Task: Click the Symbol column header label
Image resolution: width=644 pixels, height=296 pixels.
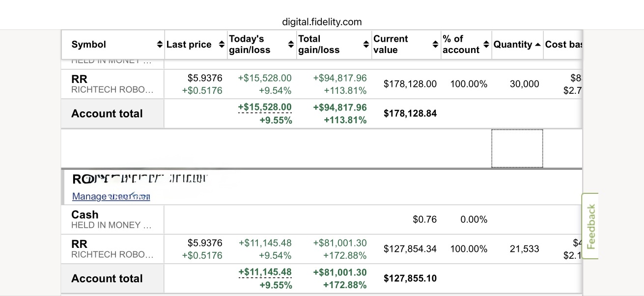Action: click(89, 45)
